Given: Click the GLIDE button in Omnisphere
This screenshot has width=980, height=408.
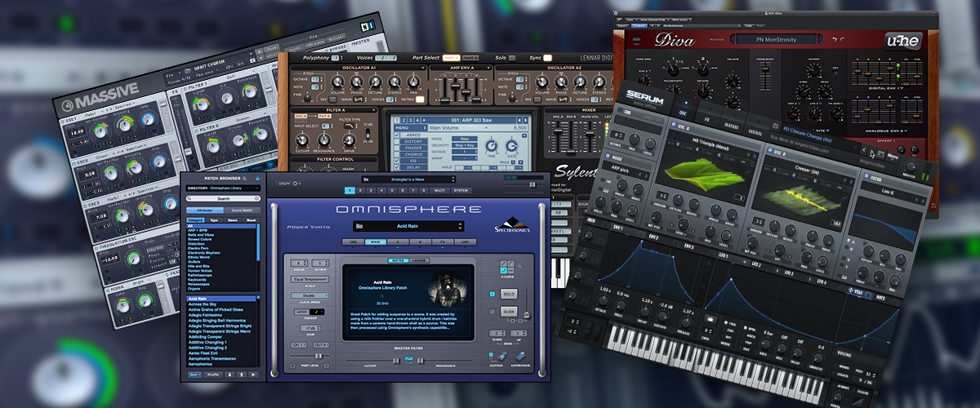Looking at the screenshot, I should 509,311.
